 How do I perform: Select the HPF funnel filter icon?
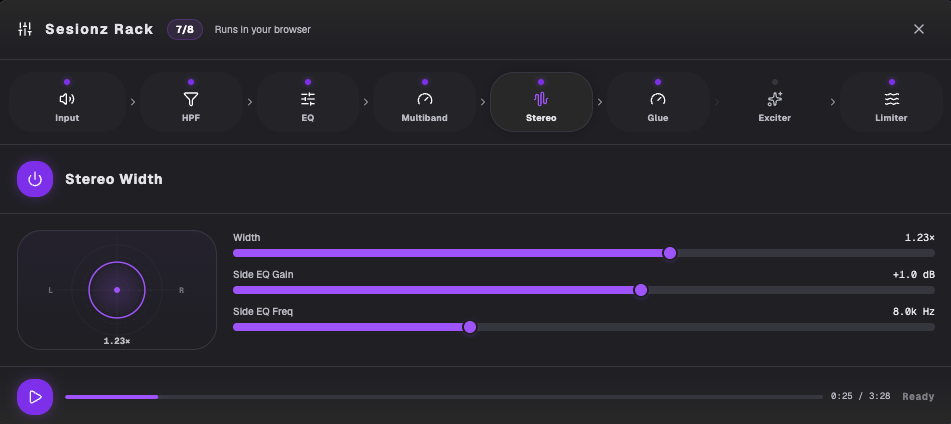(190, 99)
